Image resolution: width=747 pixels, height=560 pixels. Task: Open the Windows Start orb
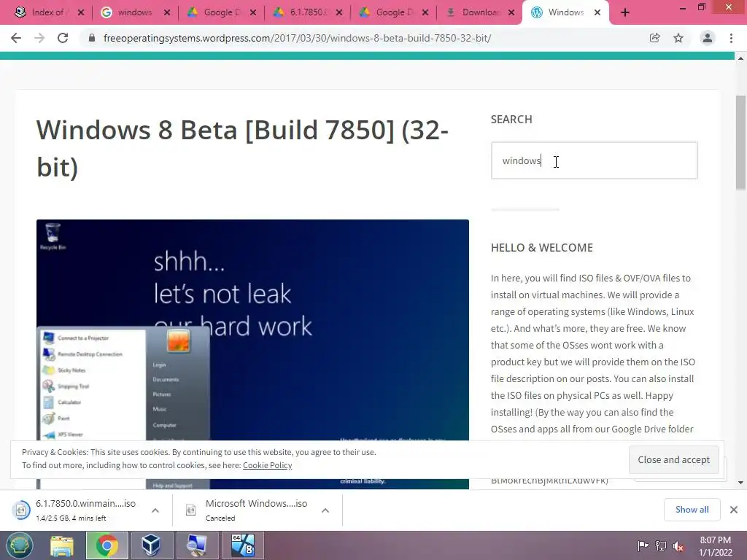(20, 545)
